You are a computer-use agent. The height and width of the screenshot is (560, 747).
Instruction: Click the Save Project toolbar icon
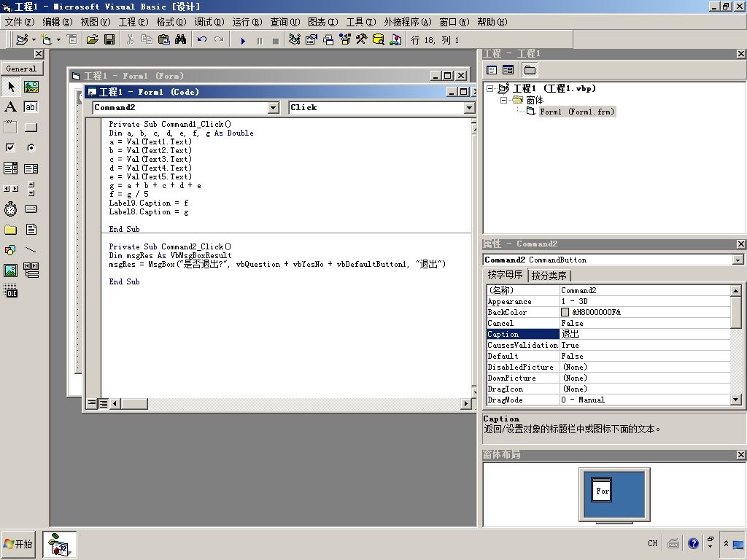click(x=109, y=39)
